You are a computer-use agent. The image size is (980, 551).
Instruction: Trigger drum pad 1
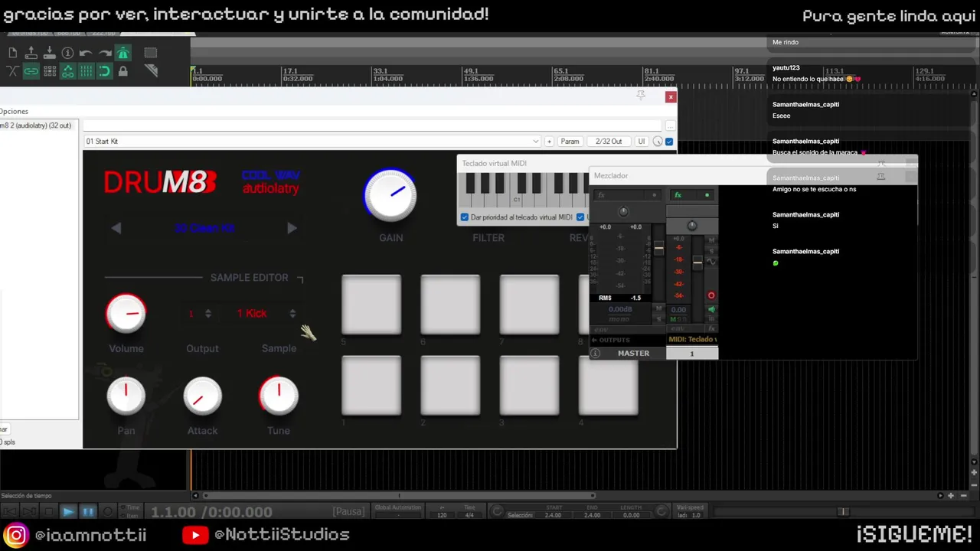(x=371, y=386)
